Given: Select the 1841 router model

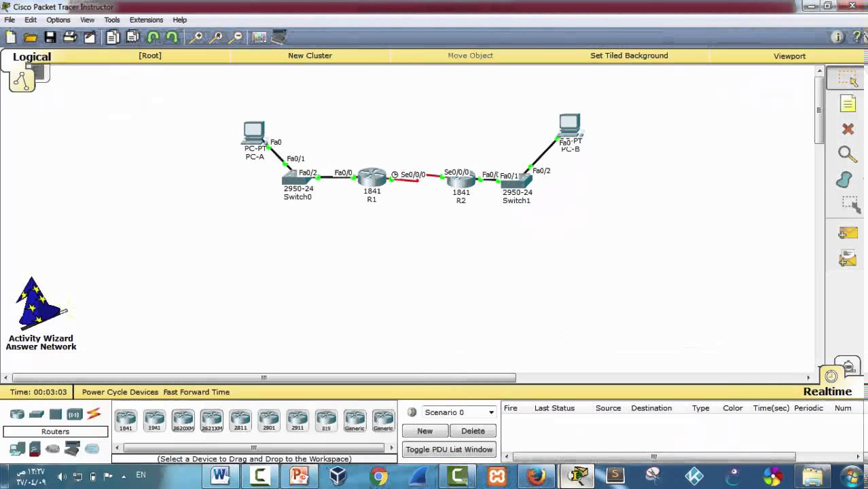Looking at the screenshot, I should 126,420.
